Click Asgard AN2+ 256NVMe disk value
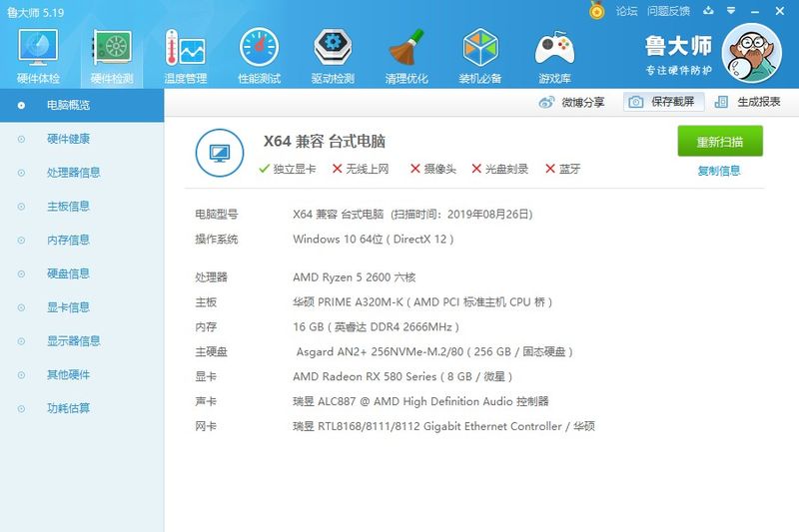 (434, 351)
